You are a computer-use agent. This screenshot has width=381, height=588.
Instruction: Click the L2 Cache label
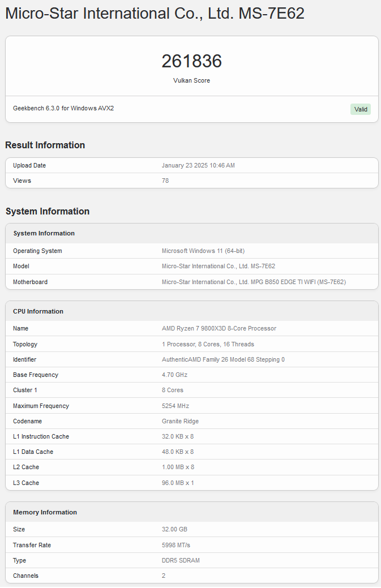tap(26, 467)
